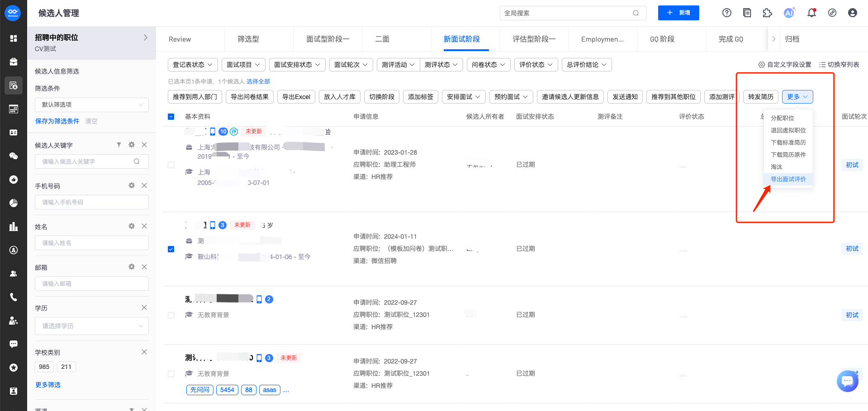Expand the 登记表状态 filter dropdown
Image resolution: width=868 pixels, height=411 pixels.
click(x=193, y=65)
